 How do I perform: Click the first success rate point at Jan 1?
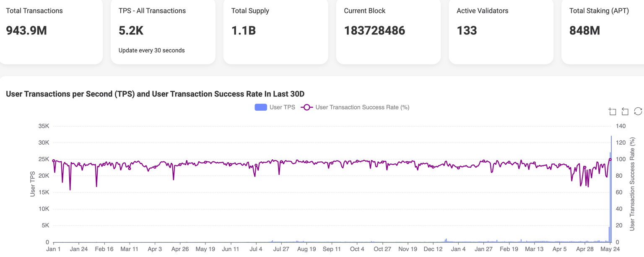coord(53,161)
